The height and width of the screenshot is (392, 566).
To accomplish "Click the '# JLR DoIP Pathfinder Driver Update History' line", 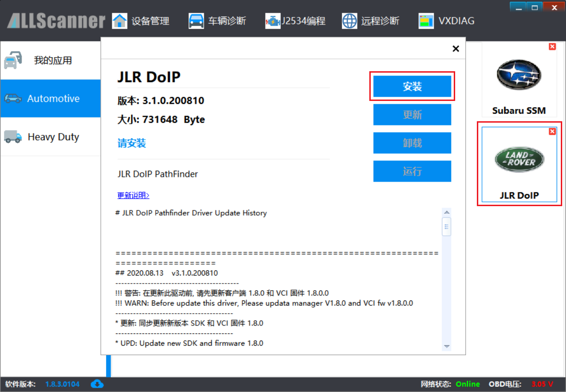I will click(191, 213).
